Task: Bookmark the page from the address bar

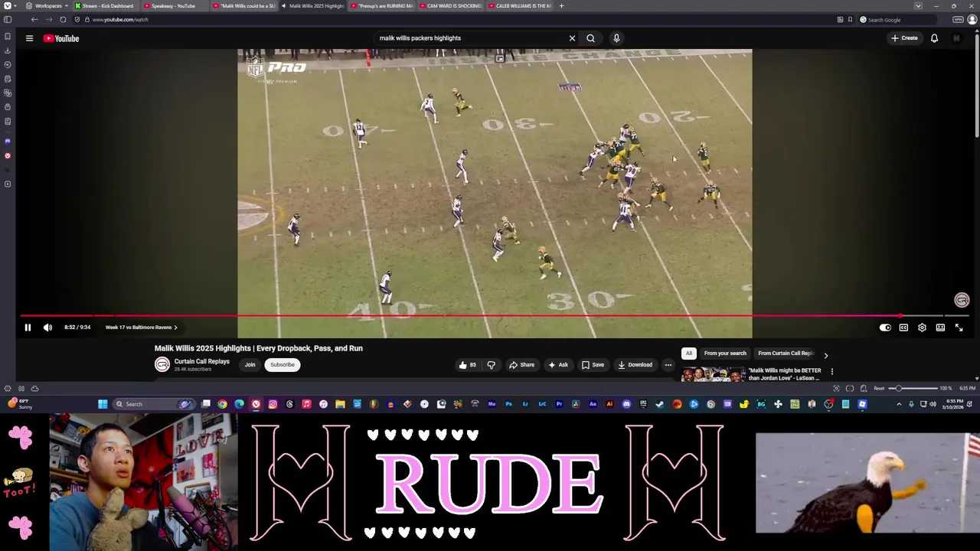Action: click(850, 20)
